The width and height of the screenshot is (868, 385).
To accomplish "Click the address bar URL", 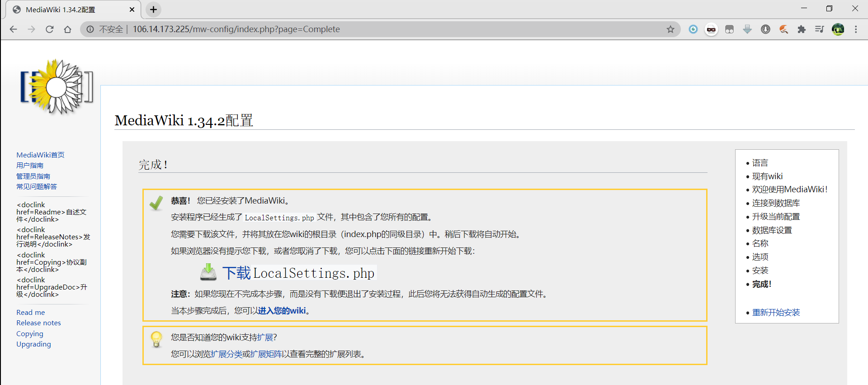I will (x=236, y=29).
